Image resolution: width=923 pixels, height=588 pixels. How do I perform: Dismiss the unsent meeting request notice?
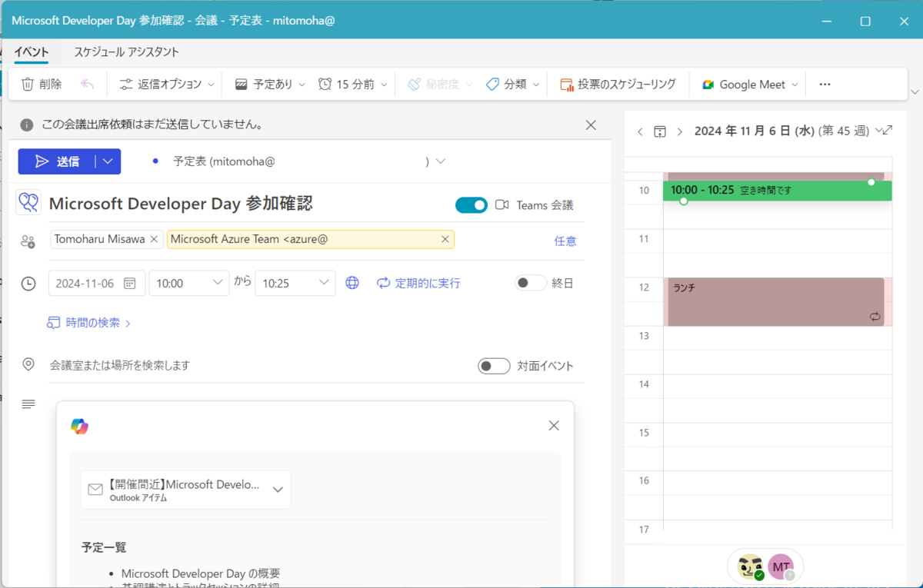click(x=591, y=125)
